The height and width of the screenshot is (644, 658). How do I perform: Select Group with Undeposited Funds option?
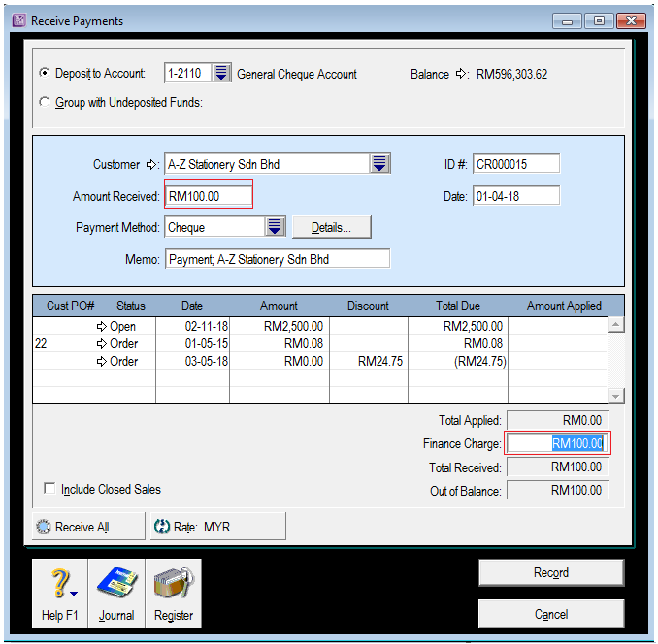tap(44, 102)
